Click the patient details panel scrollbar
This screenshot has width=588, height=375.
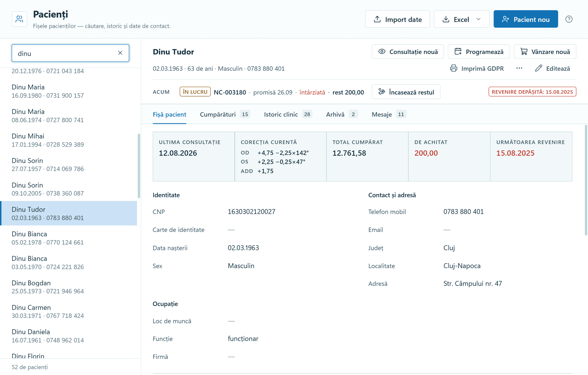(586, 180)
